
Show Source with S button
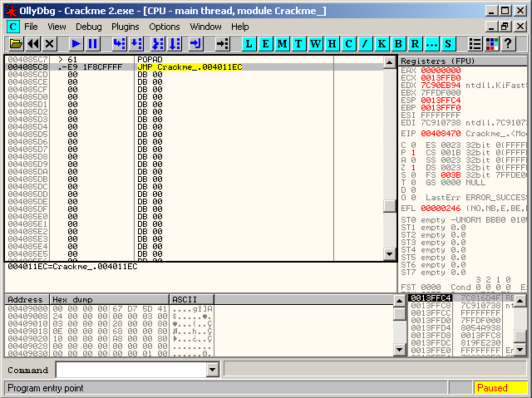(448, 44)
